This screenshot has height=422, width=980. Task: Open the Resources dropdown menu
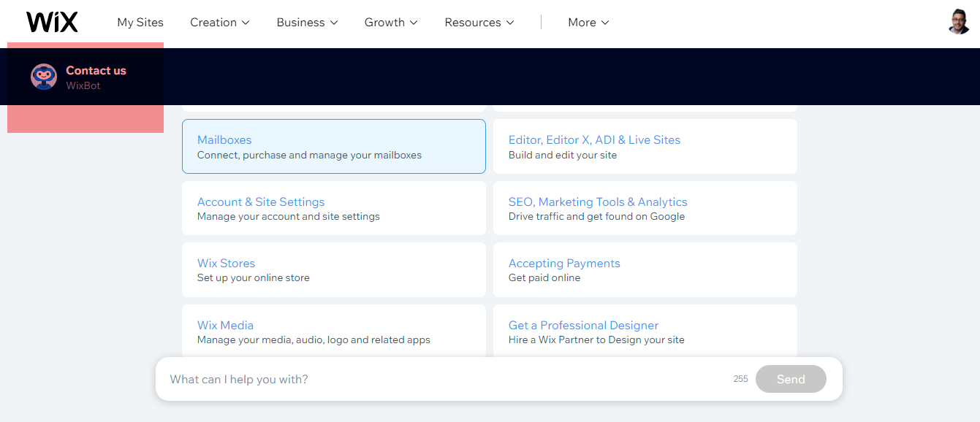[x=479, y=23]
